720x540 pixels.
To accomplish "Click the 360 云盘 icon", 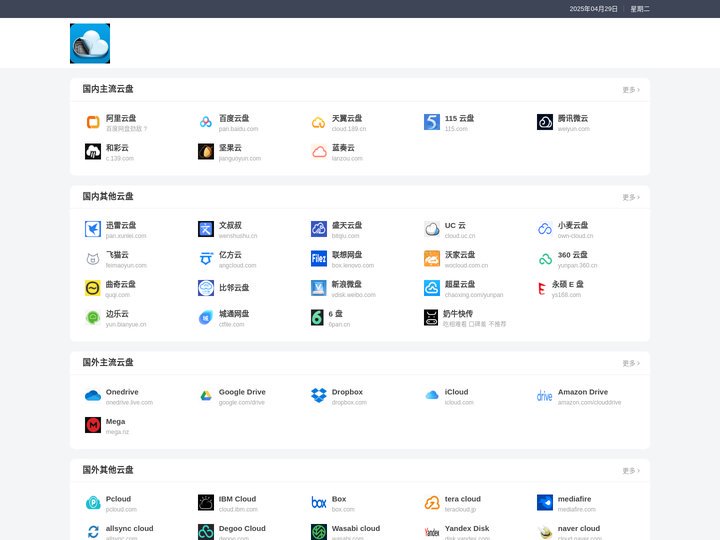I will (x=545, y=259).
